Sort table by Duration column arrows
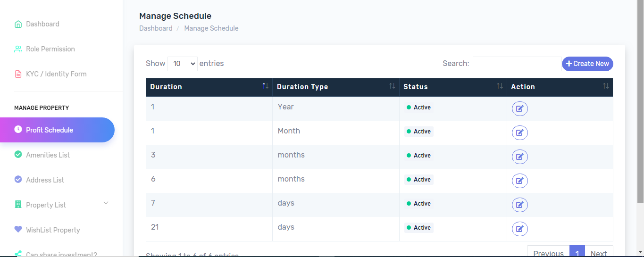Screen dimensions: 644x257 (265, 86)
